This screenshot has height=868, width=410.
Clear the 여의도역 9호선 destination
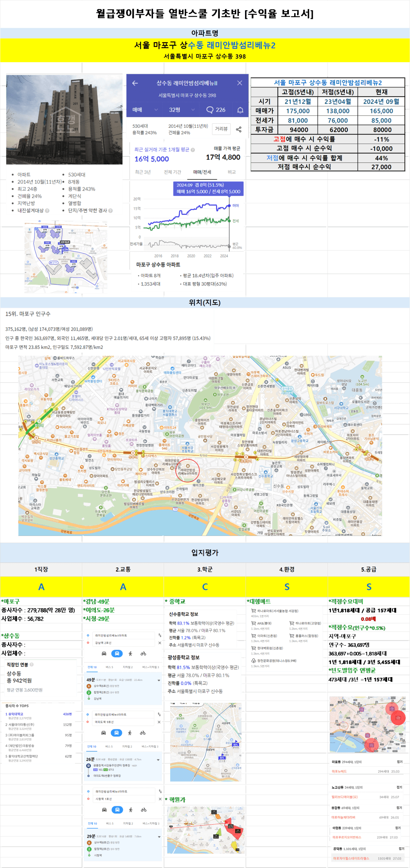(x=159, y=722)
